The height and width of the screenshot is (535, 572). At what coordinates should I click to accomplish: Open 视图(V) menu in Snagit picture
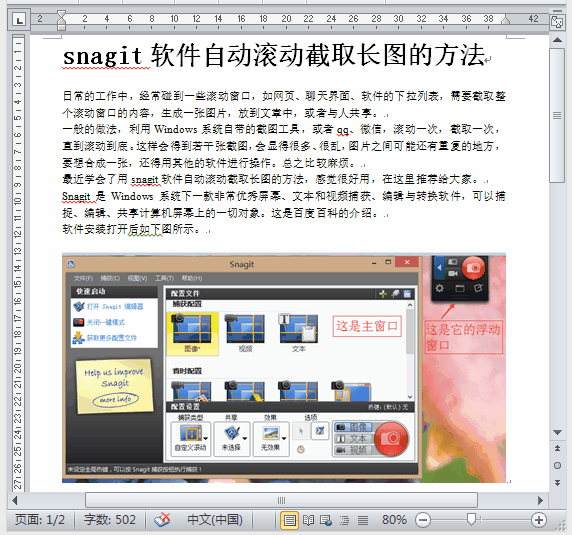137,278
